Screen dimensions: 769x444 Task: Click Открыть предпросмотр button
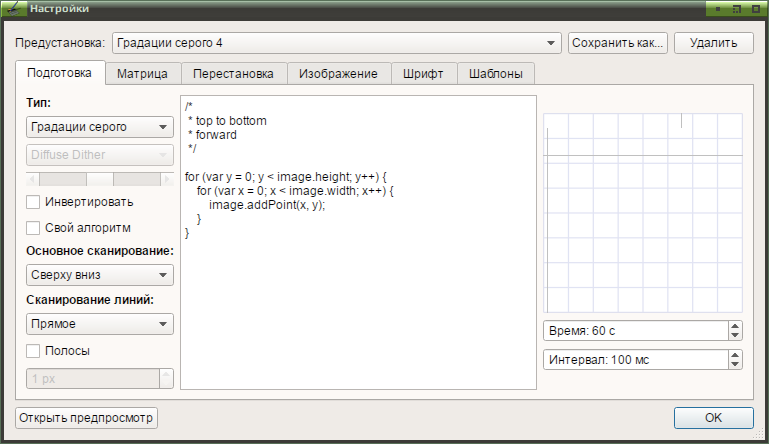[x=86, y=418]
